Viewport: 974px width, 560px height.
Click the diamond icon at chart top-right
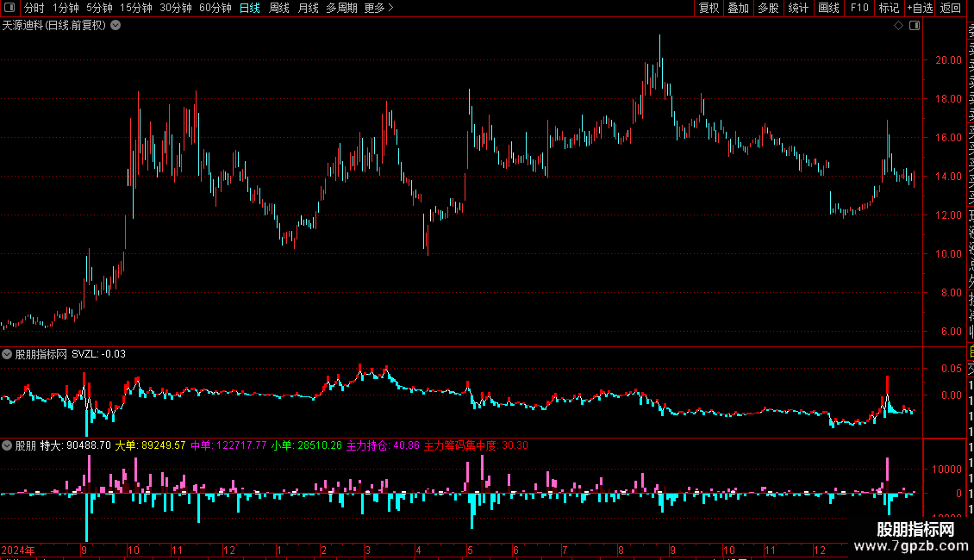[898, 26]
